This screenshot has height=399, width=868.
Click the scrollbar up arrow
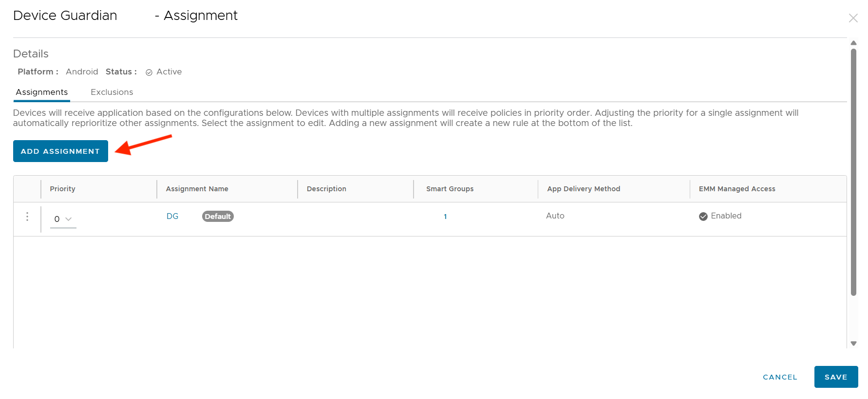[853, 43]
